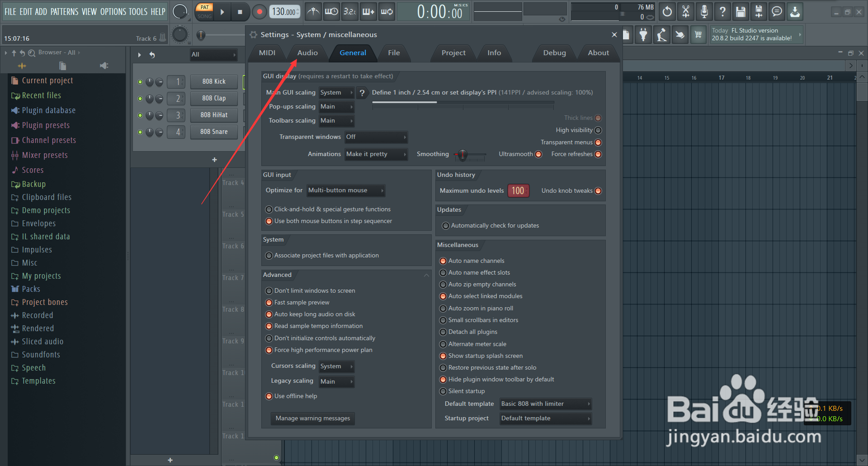Toggle Ultrasmooth option
This screenshot has height=466, width=868.
click(x=538, y=154)
